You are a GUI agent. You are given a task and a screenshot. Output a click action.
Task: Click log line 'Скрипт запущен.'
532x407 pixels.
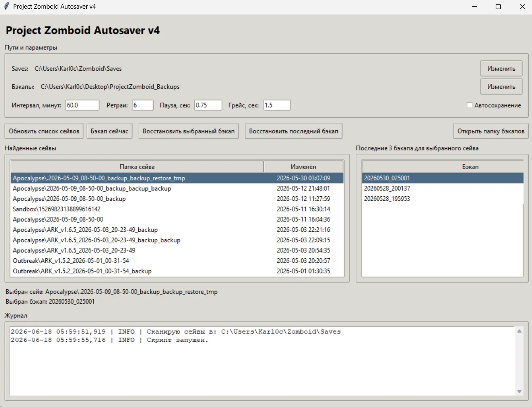click(x=110, y=340)
